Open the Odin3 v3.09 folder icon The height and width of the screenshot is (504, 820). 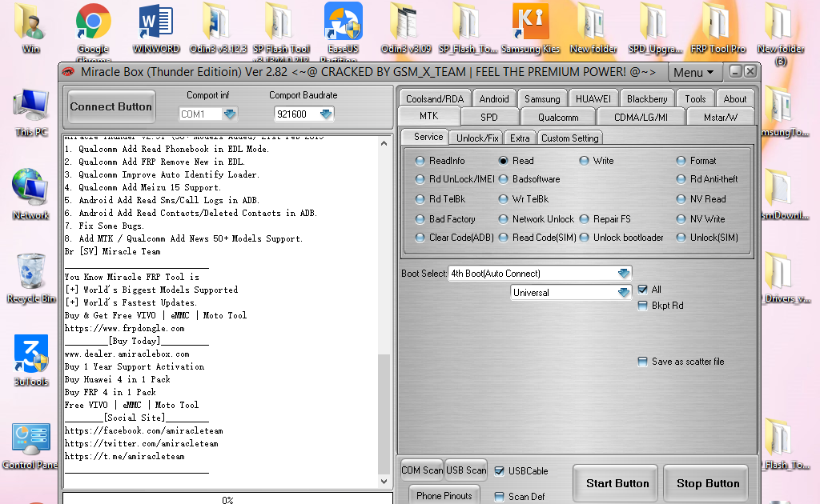[406, 29]
